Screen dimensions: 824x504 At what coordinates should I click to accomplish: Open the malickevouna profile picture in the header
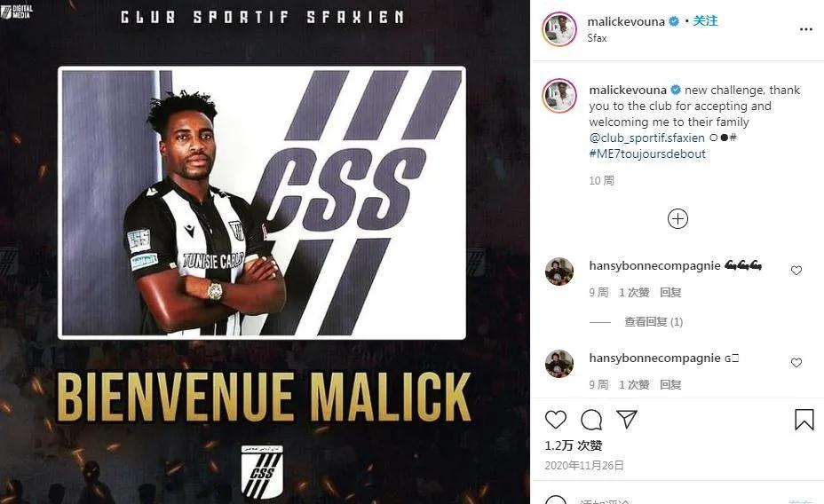coord(559,29)
